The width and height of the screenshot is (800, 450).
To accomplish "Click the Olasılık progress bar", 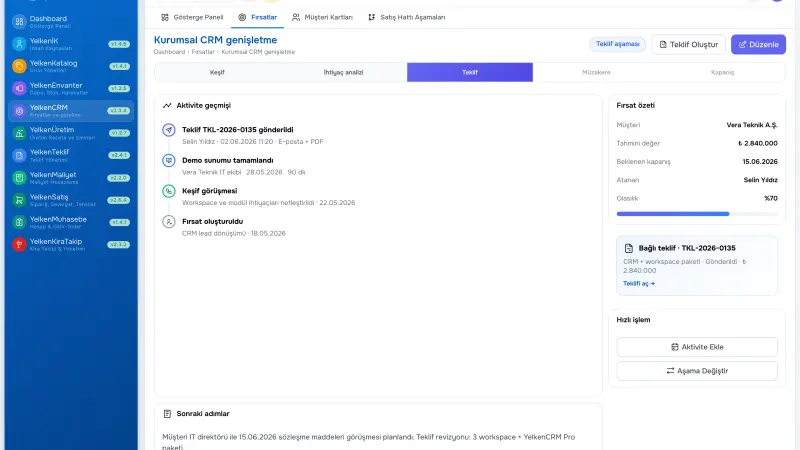I will [x=697, y=214].
